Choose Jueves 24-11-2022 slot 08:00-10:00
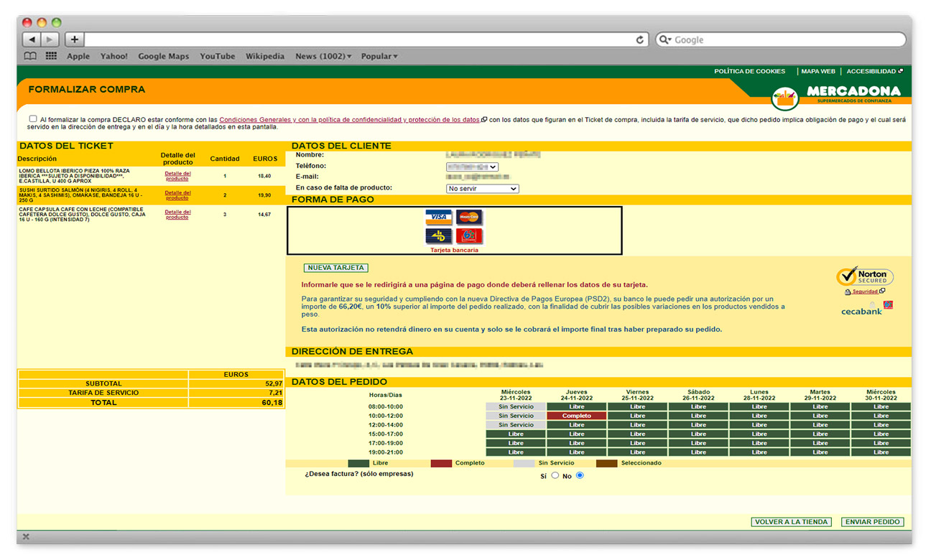This screenshot has width=931, height=560. pos(577,406)
